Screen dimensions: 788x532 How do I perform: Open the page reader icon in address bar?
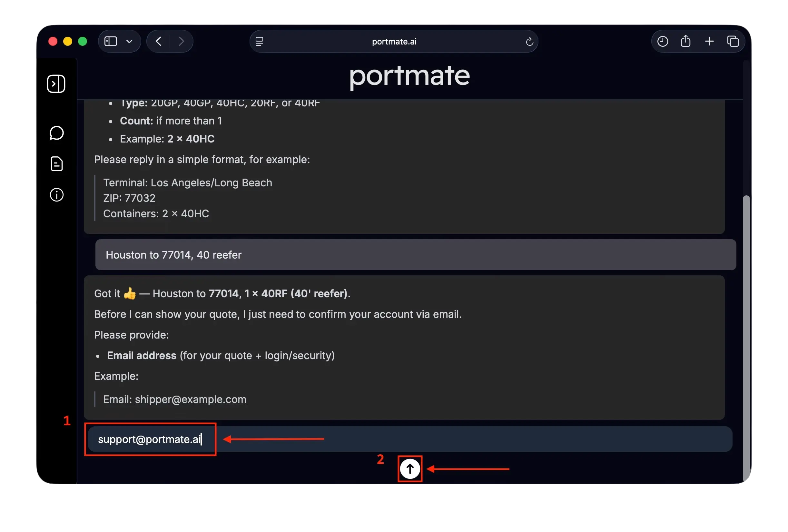[260, 41]
